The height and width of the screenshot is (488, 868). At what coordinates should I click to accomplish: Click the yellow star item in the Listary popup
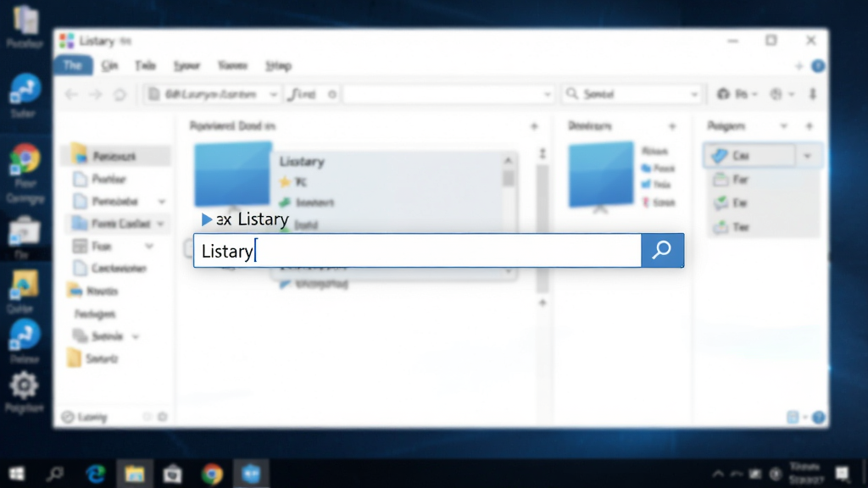(285, 181)
